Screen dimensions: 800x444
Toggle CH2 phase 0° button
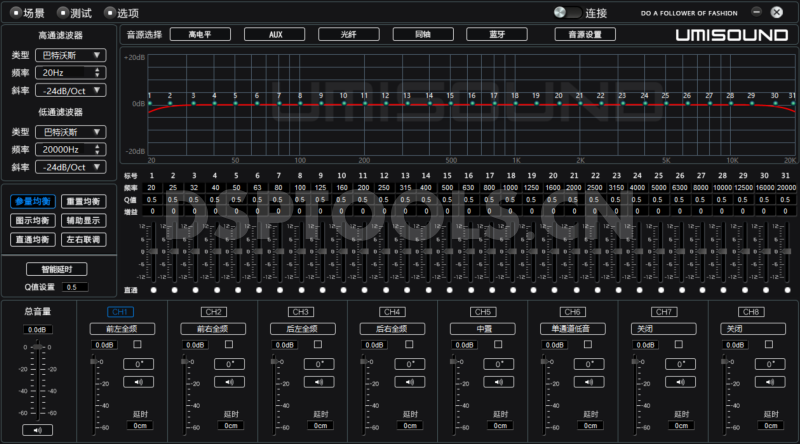[x=229, y=364]
